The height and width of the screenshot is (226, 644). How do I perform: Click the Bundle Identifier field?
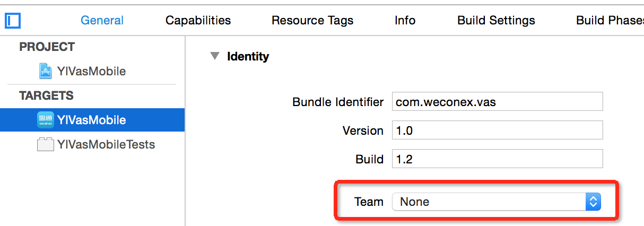[x=497, y=101]
